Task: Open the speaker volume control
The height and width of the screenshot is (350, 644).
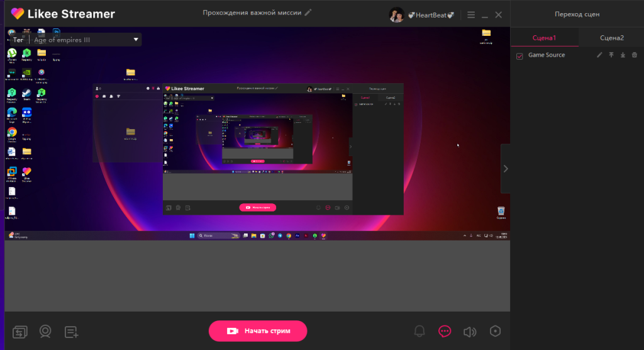Action: (470, 332)
